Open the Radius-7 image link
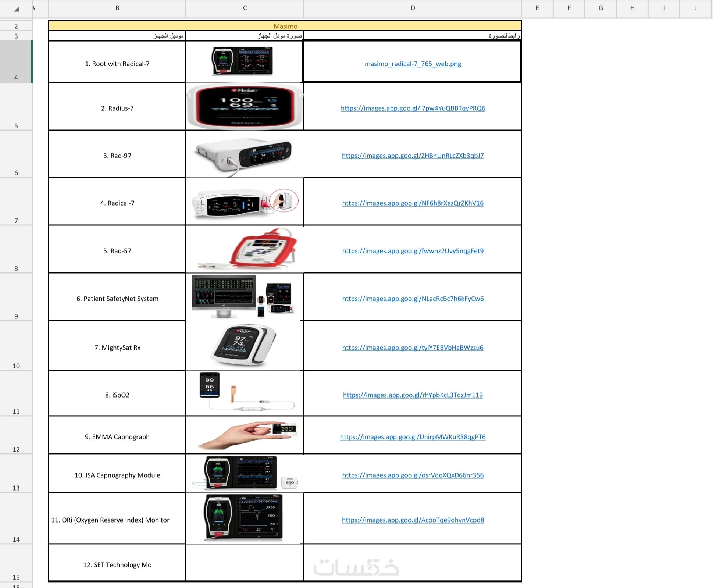This screenshot has width=713, height=588. point(413,108)
